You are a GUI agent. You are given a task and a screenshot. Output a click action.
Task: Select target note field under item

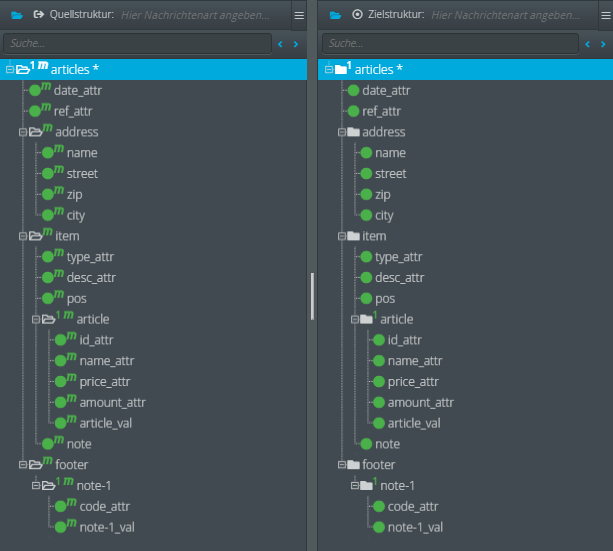point(388,444)
